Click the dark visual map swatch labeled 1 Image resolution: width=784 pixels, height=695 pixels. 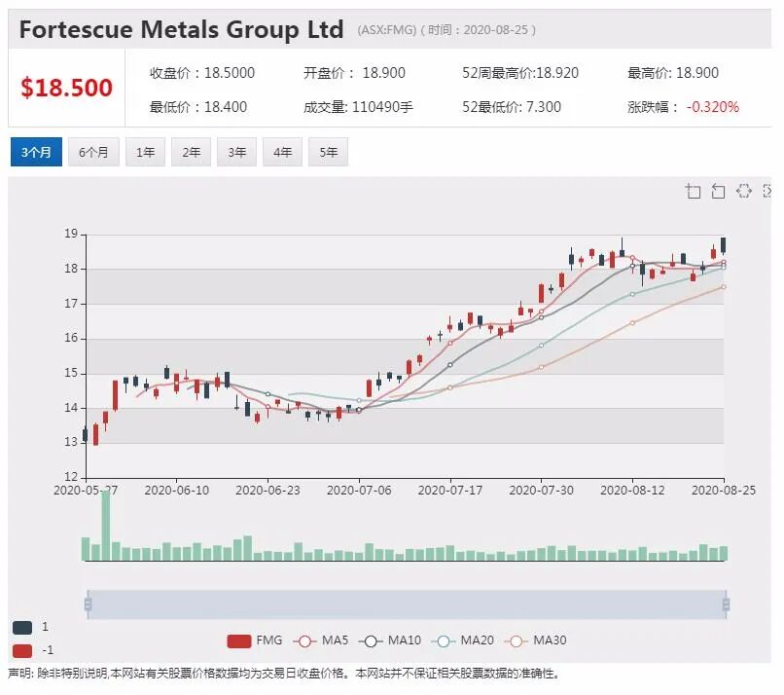coord(22,627)
